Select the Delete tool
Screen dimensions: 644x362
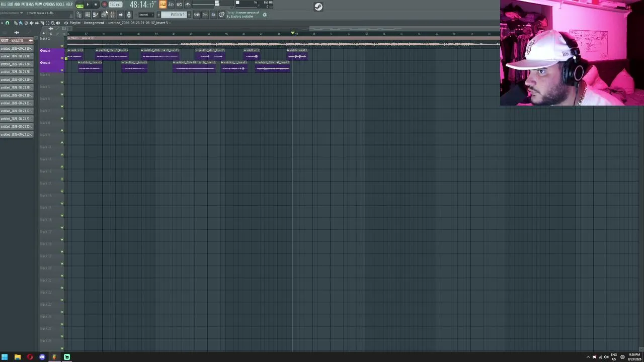tap(26, 23)
